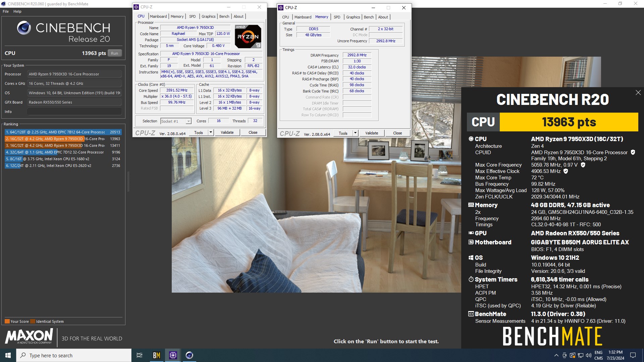The height and width of the screenshot is (362, 644).
Task: Select the AMD EPYC 7D12 ranking row
Action: 63,152
